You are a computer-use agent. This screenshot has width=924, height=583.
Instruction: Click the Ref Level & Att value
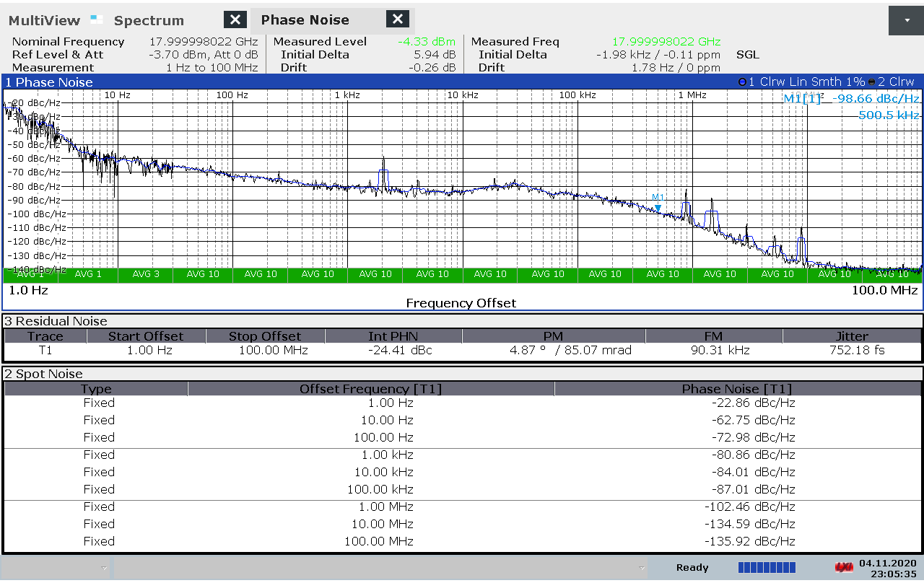point(204,55)
